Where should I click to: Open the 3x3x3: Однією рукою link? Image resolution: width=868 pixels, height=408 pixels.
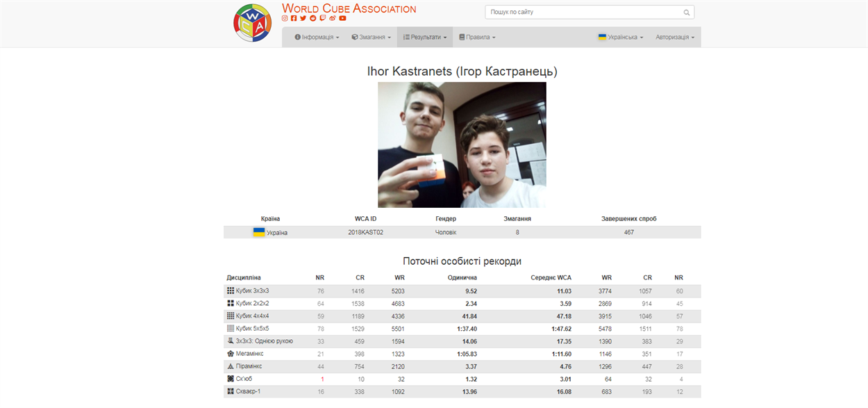tap(265, 341)
